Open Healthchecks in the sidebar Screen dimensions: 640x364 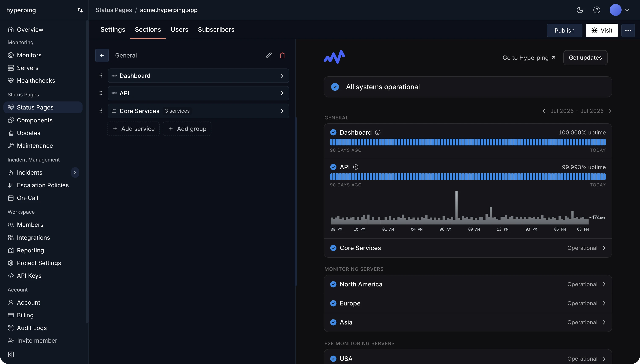[43, 81]
